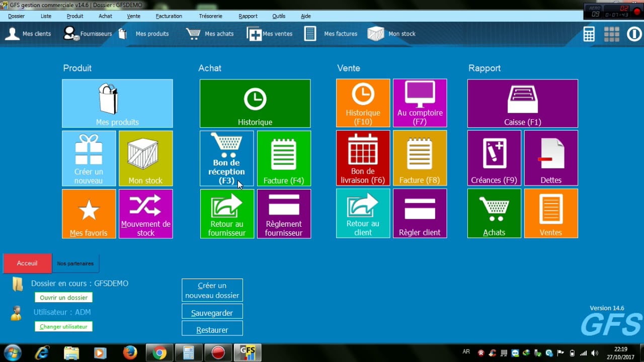Click the power icon at top right

(634, 34)
